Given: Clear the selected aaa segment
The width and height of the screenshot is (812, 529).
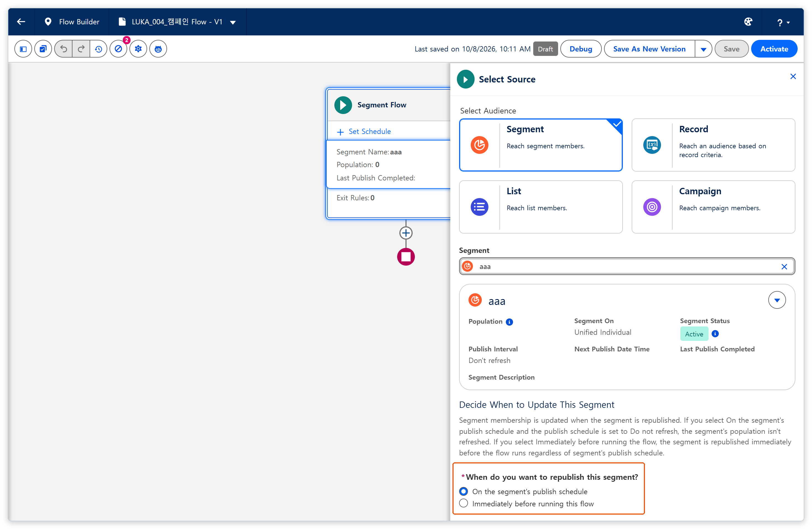Looking at the screenshot, I should click(784, 266).
